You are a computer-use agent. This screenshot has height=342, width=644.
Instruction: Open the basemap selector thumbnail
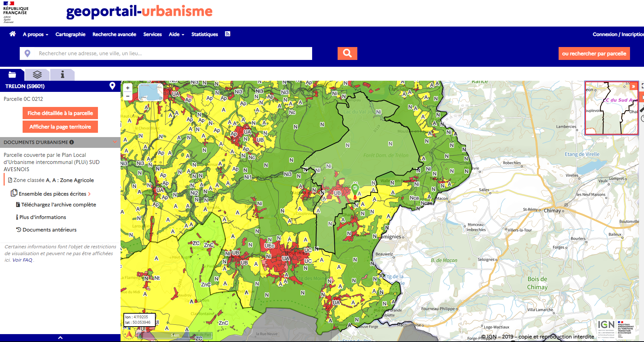(151, 92)
